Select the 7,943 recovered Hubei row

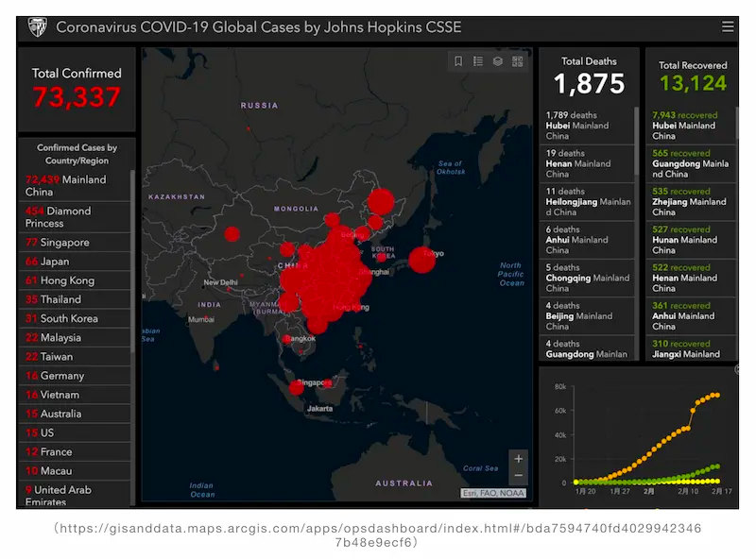point(691,126)
